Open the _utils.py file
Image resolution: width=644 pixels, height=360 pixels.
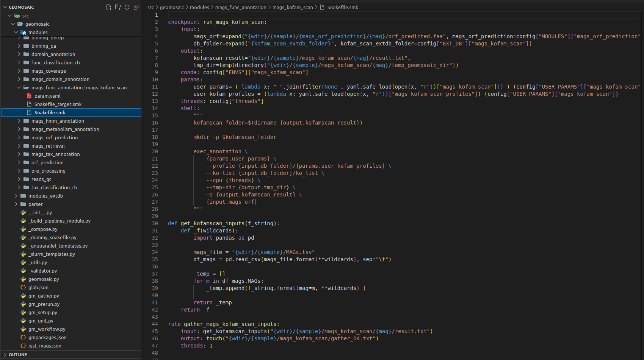(x=38, y=262)
